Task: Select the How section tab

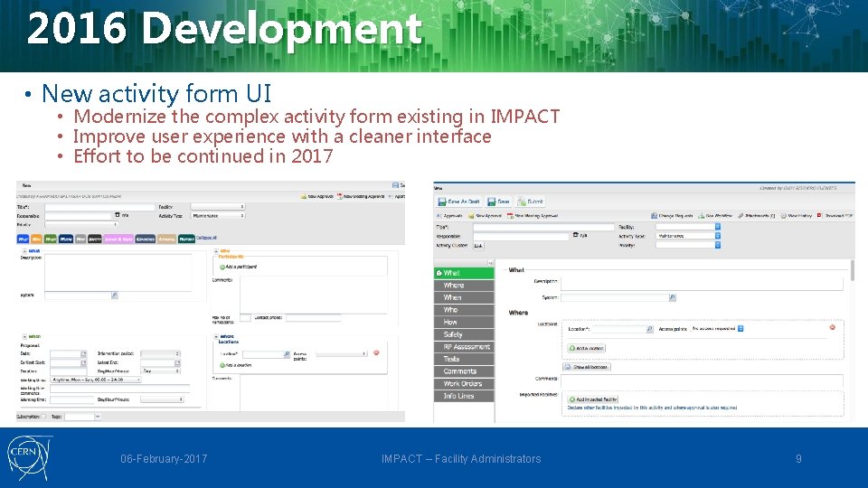Action: (x=464, y=322)
